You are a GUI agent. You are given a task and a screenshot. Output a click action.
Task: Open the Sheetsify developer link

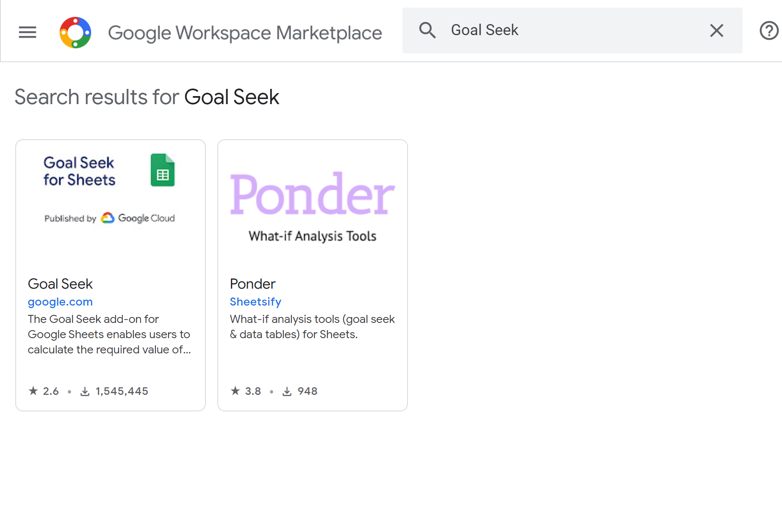click(x=255, y=302)
